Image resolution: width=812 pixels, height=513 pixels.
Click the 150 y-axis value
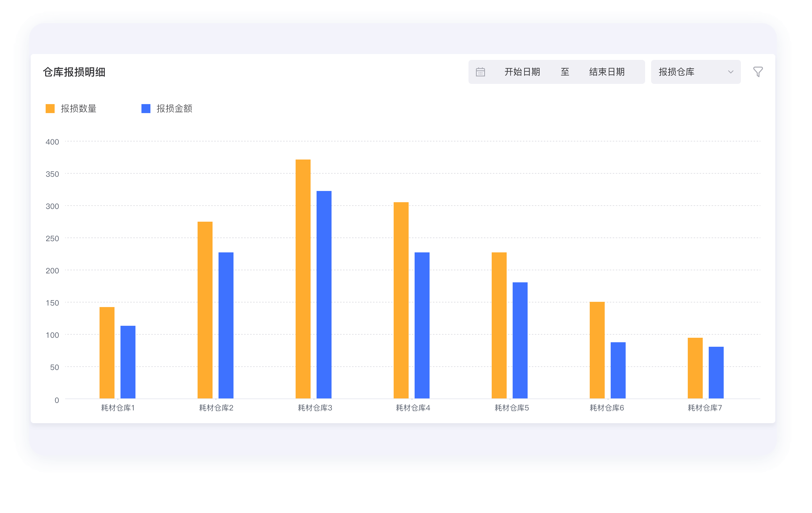[x=52, y=303]
